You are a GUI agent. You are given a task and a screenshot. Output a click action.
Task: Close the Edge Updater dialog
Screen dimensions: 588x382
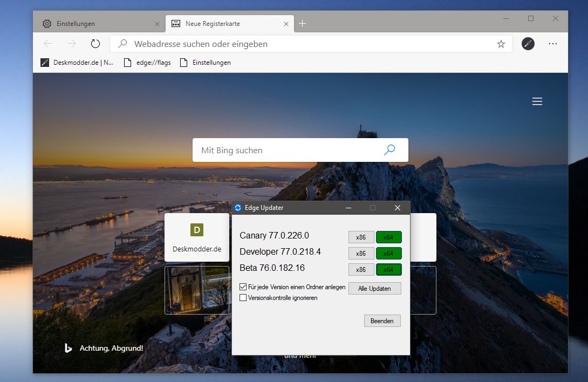click(398, 208)
